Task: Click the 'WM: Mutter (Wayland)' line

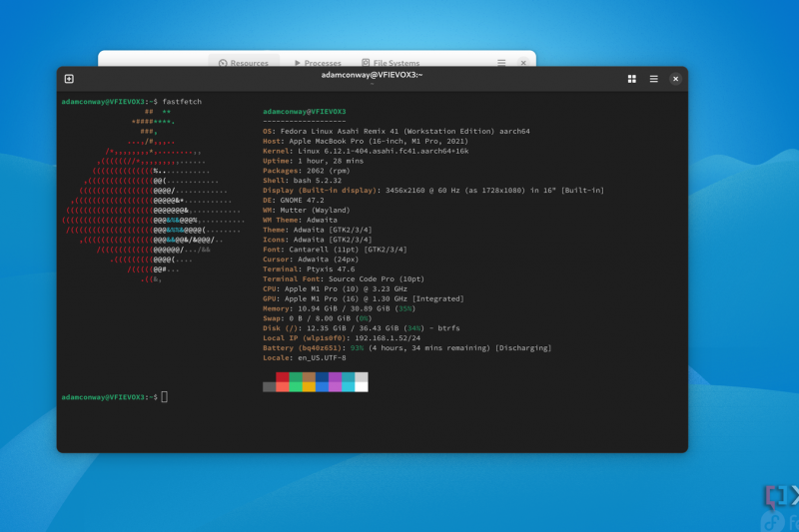Action: pyautogui.click(x=307, y=210)
